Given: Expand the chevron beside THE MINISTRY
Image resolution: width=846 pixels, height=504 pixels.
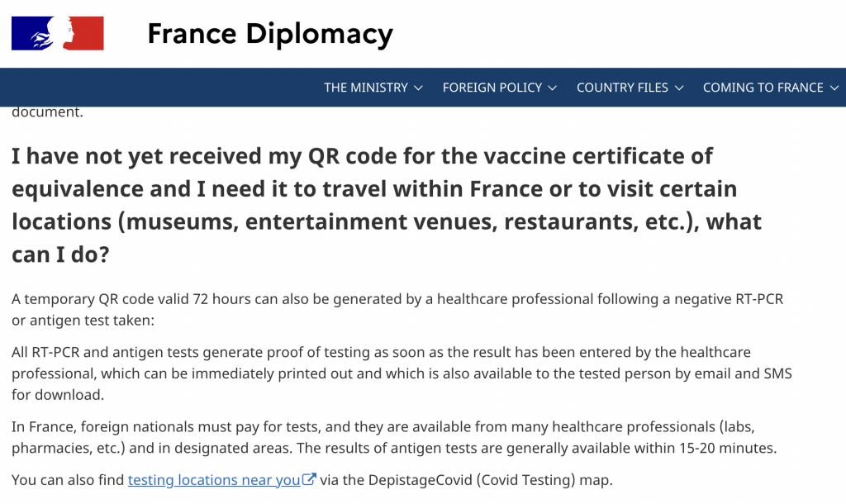Looking at the screenshot, I should click(x=419, y=88).
